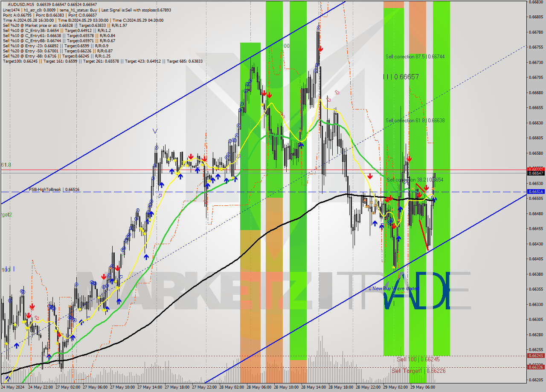Click the 0.66547 current price tag
This screenshot has height=392, width=546.
coord(535,173)
